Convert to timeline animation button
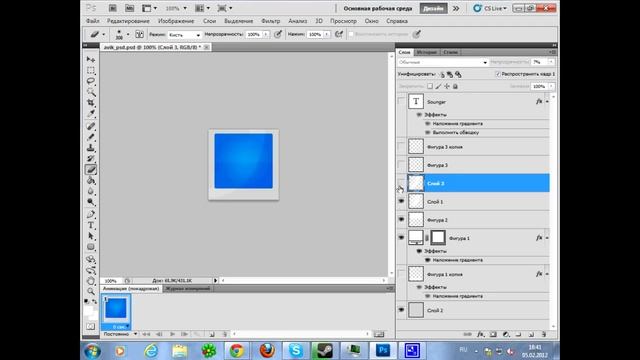This screenshot has height=360, width=640. (x=379, y=334)
